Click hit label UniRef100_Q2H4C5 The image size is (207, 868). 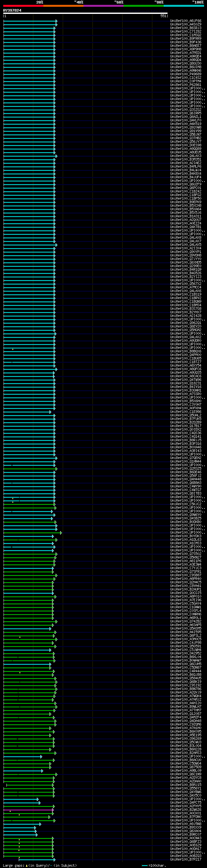[x=186, y=582]
